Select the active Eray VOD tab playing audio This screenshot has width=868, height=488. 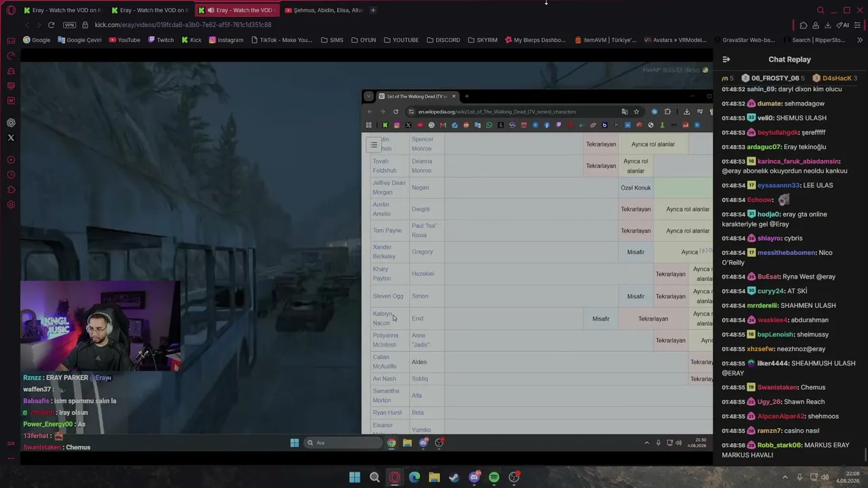(x=238, y=10)
